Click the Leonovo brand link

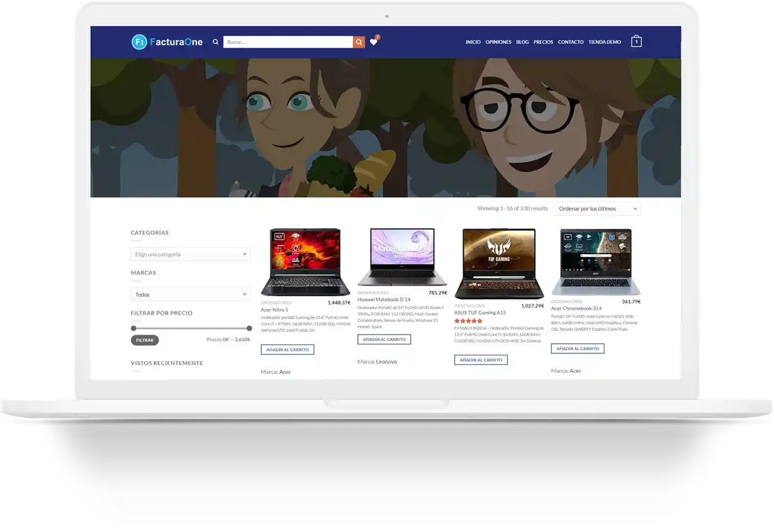[386, 362]
